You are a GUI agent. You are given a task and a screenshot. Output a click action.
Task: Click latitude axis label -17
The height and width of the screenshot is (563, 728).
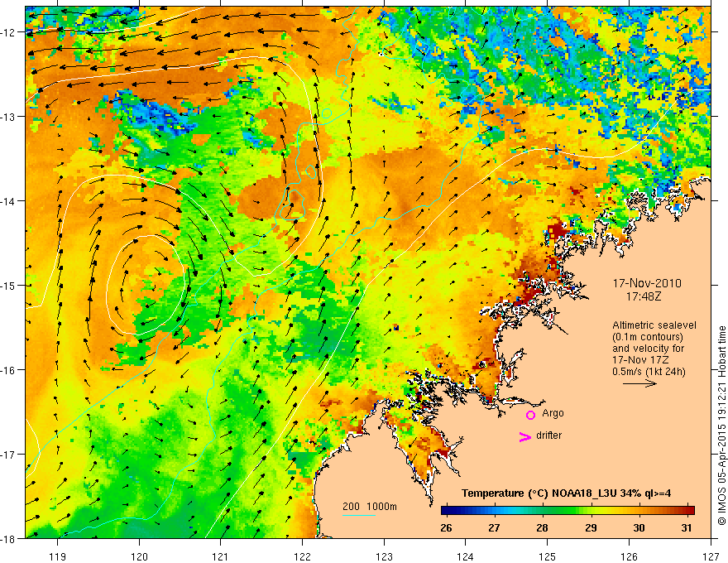9,454
